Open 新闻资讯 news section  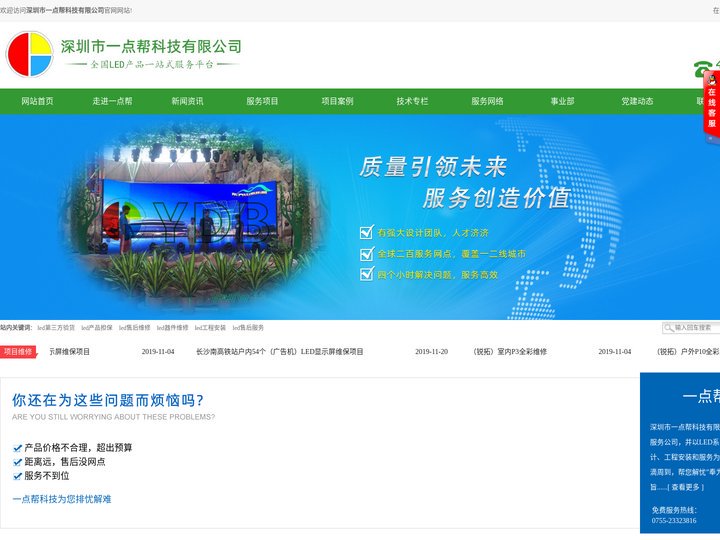187,101
